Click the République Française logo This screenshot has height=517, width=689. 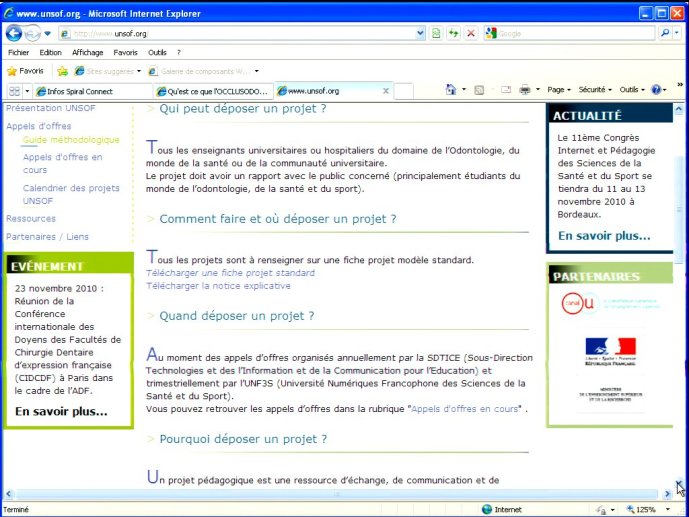610,352
